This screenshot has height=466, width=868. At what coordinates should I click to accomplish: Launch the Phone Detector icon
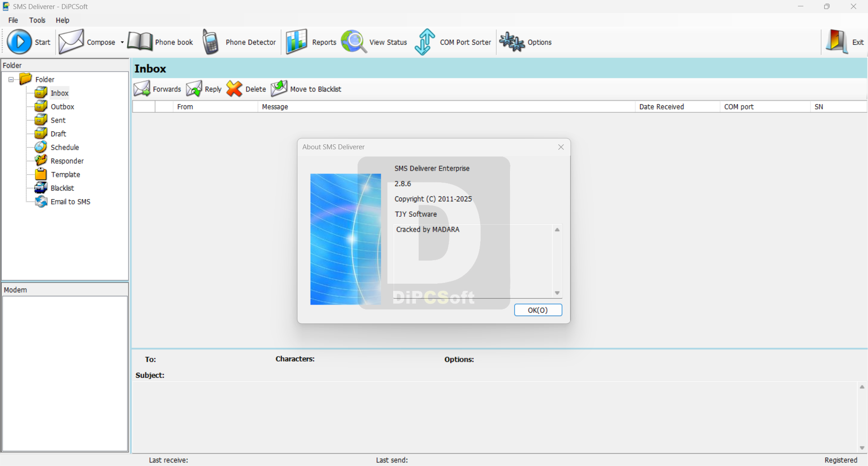pos(210,42)
